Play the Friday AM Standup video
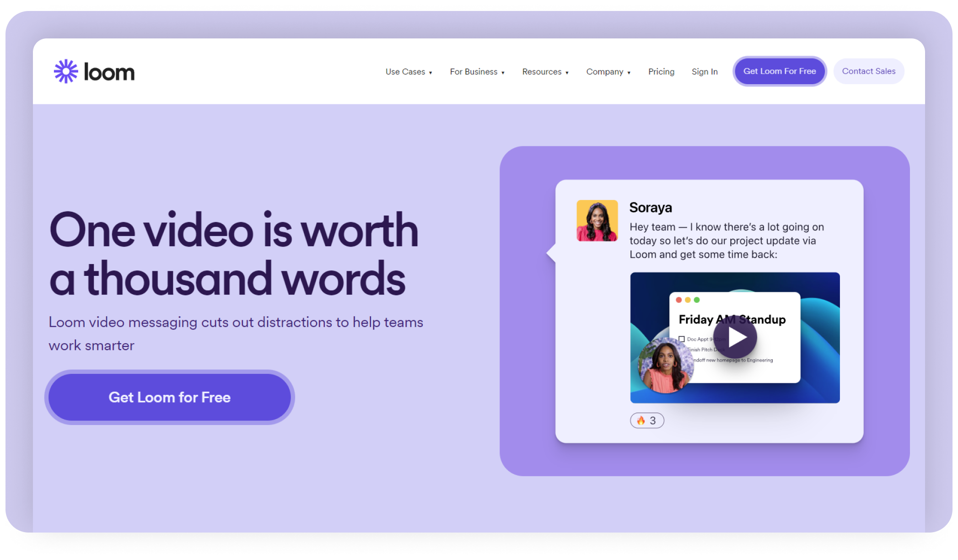Viewport: 958px width, 560px height. click(x=735, y=337)
